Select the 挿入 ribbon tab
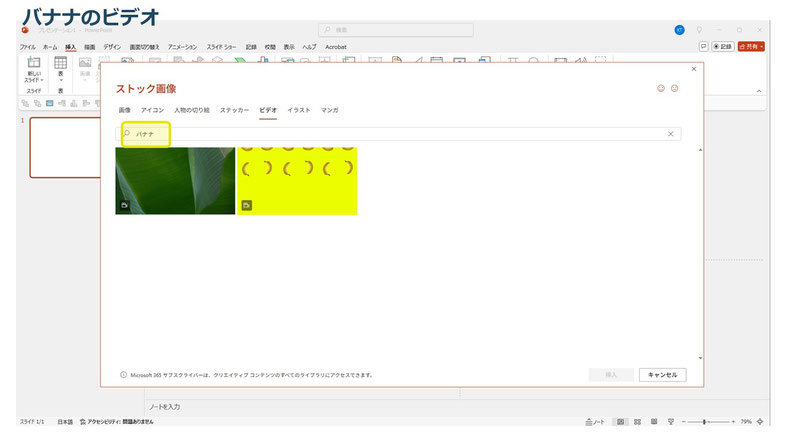 click(70, 47)
